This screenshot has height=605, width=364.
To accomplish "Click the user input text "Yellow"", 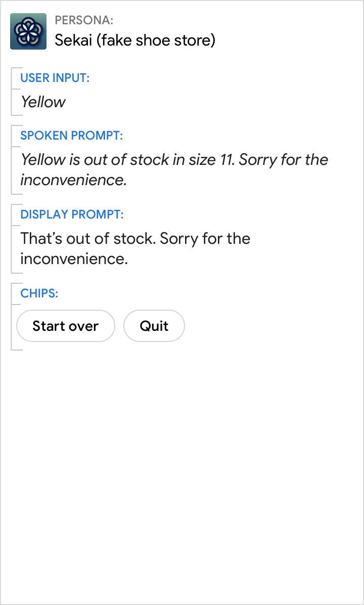I will [43, 102].
